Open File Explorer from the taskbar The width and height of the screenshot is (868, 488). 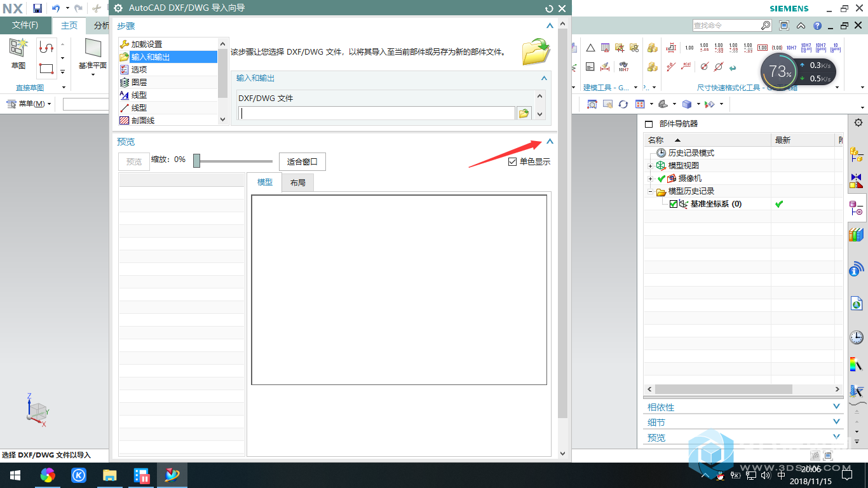[110, 475]
